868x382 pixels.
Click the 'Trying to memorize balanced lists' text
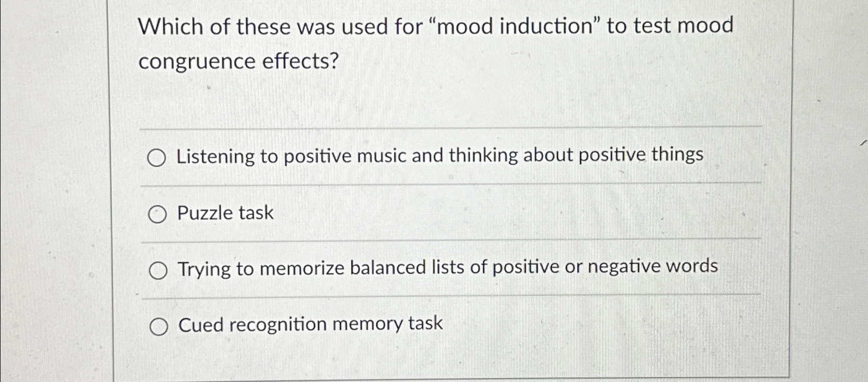click(x=447, y=268)
